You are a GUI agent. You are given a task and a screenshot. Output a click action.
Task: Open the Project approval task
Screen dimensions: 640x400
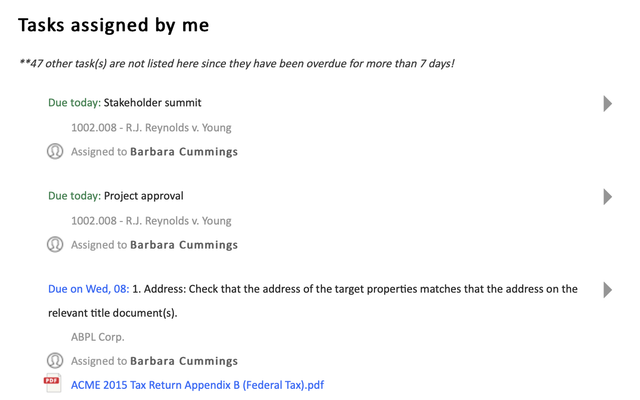pyautogui.click(x=143, y=196)
